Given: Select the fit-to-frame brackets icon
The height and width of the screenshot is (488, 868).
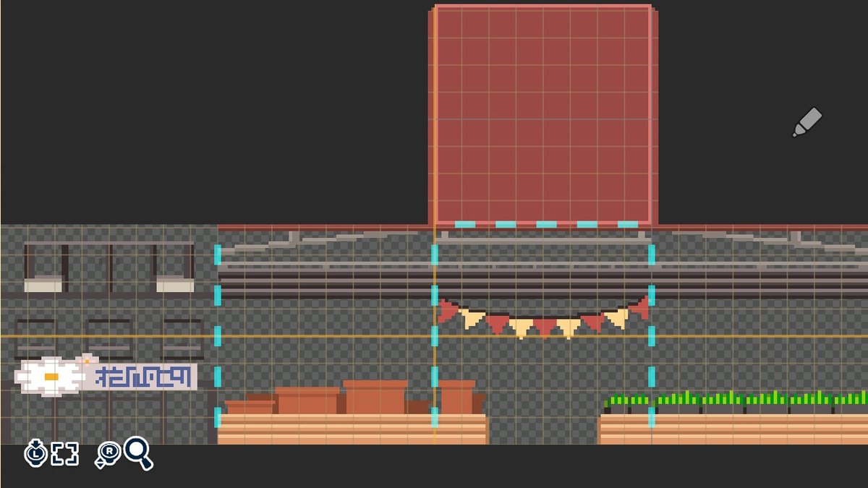Looking at the screenshot, I should tap(64, 454).
